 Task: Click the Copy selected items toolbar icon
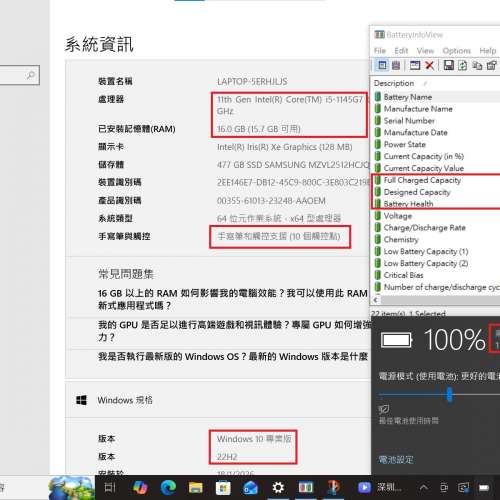point(477,65)
